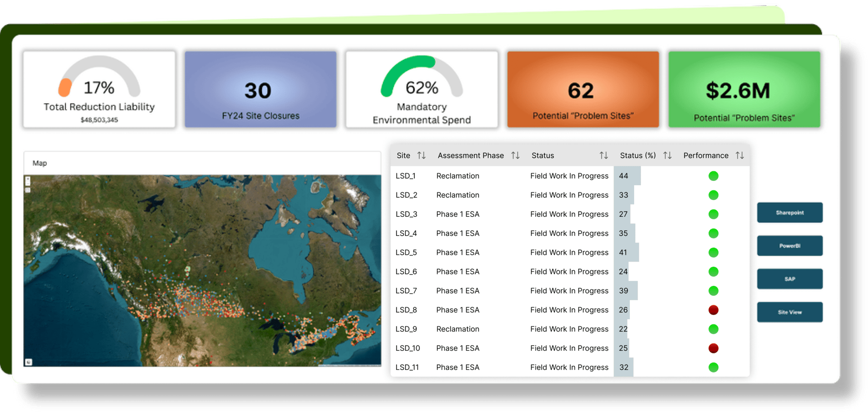The height and width of the screenshot is (412, 868).
Task: Click green performance dot in LSD_9 row
Action: pos(713,329)
